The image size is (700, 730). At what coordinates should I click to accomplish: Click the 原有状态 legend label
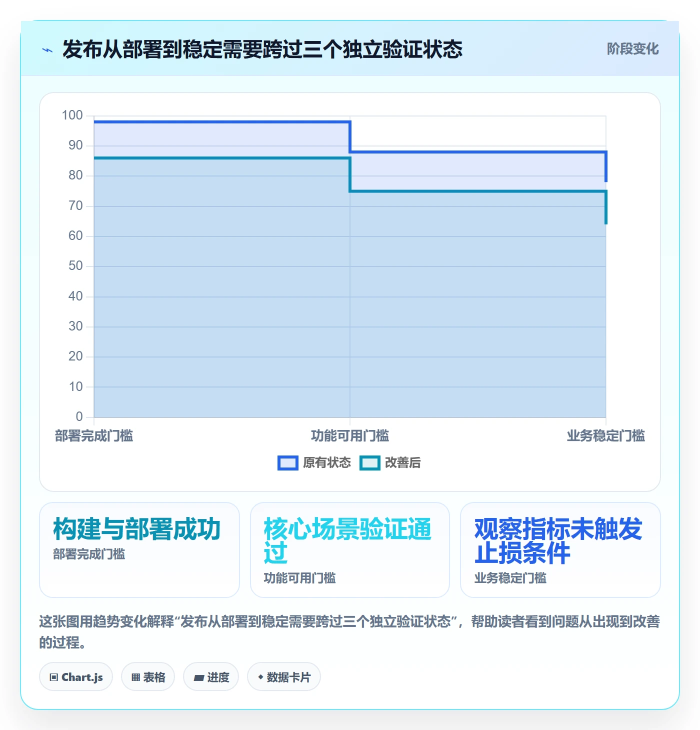(x=327, y=463)
